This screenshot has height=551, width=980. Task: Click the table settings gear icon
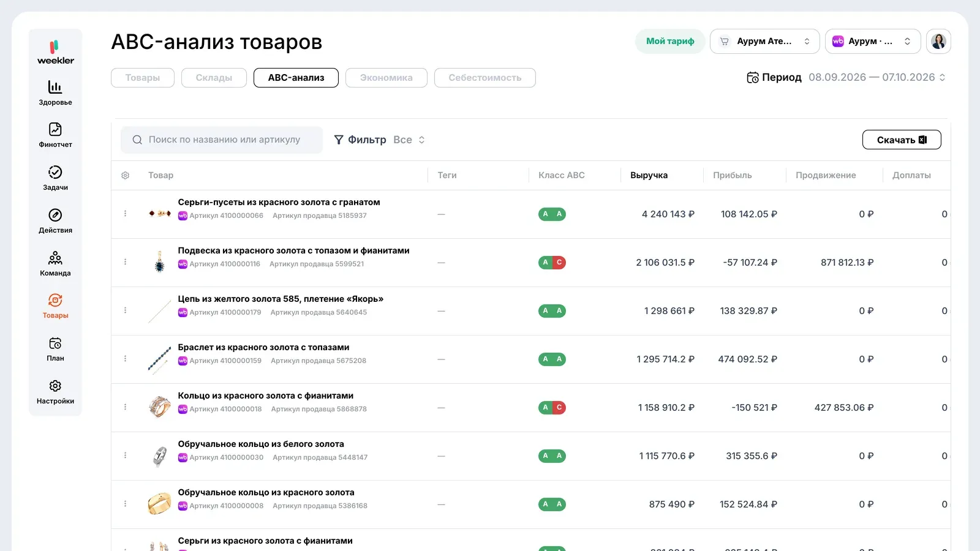126,175
